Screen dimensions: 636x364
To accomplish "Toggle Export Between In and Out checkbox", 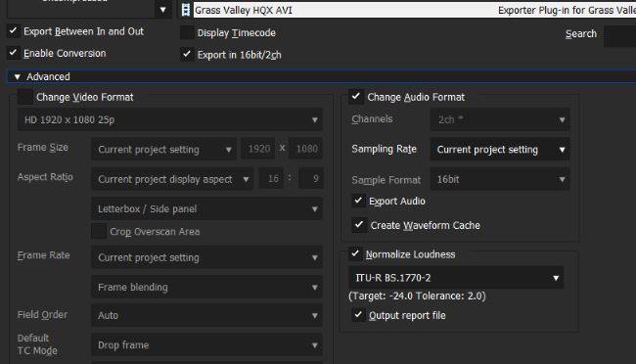I will (x=13, y=31).
